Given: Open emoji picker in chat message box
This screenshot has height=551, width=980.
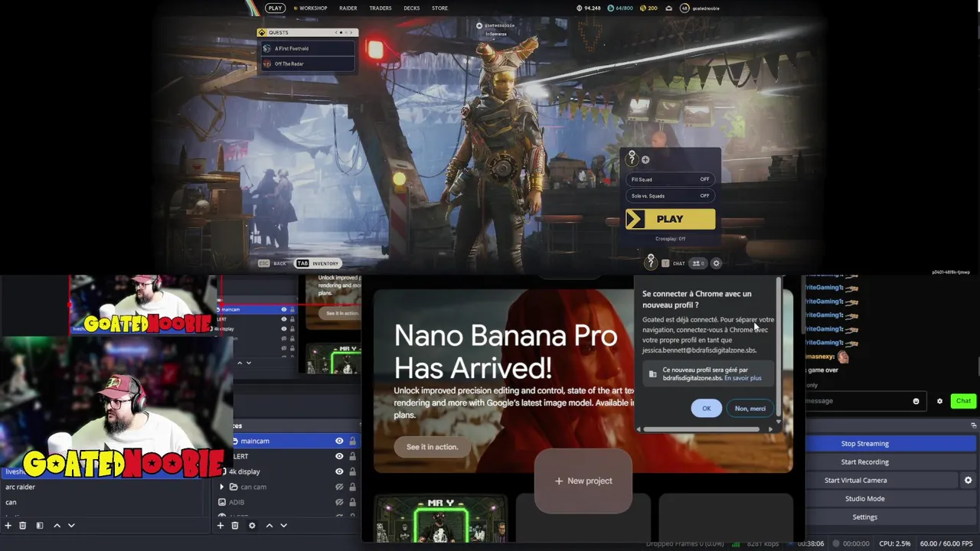Looking at the screenshot, I should (x=916, y=401).
